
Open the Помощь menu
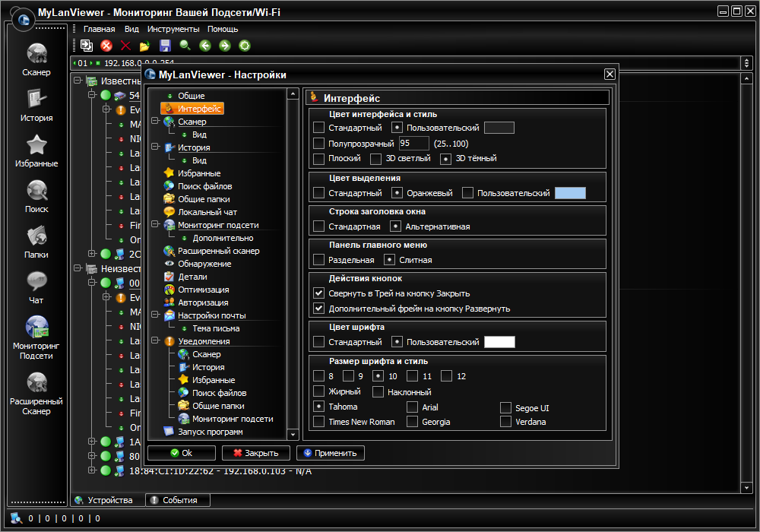pos(223,29)
